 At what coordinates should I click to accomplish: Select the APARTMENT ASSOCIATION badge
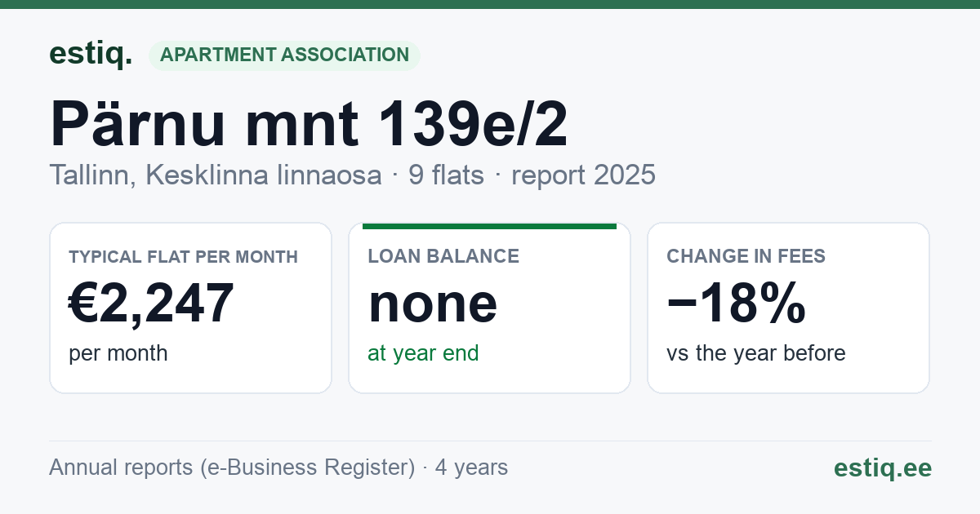(x=284, y=55)
